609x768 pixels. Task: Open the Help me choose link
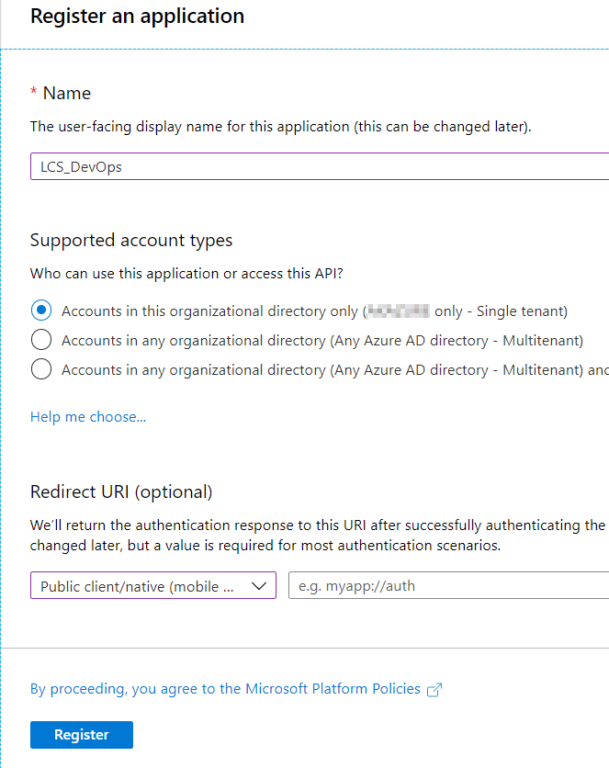click(88, 417)
